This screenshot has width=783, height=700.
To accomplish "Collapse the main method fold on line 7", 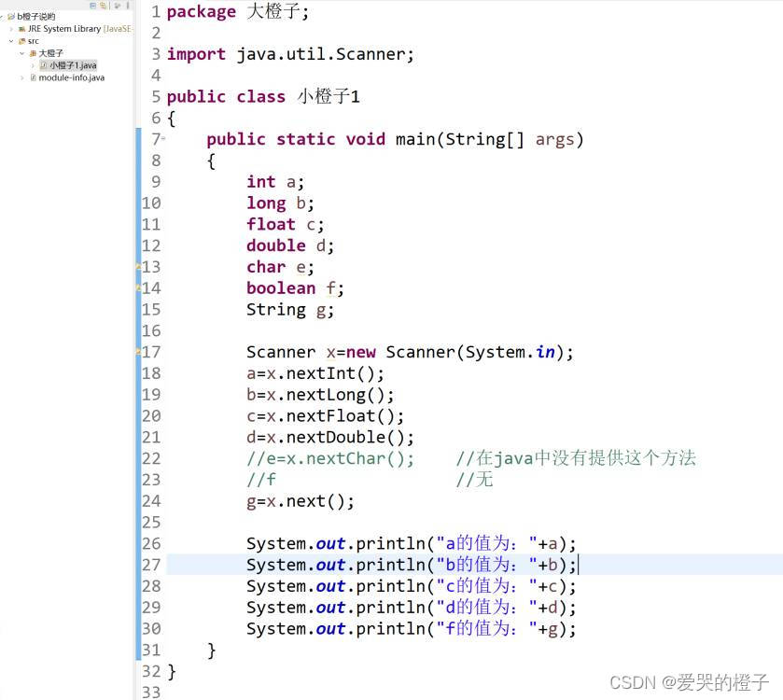I will click(x=163, y=138).
